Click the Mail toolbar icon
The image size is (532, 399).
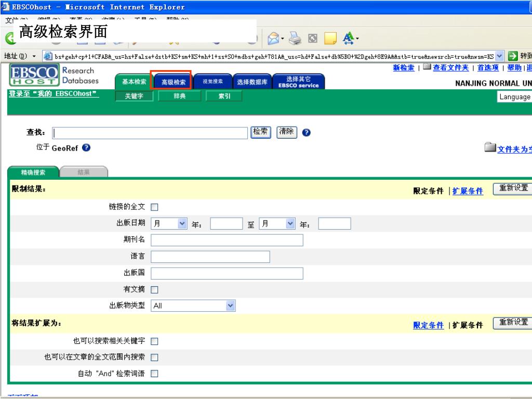tap(273, 38)
